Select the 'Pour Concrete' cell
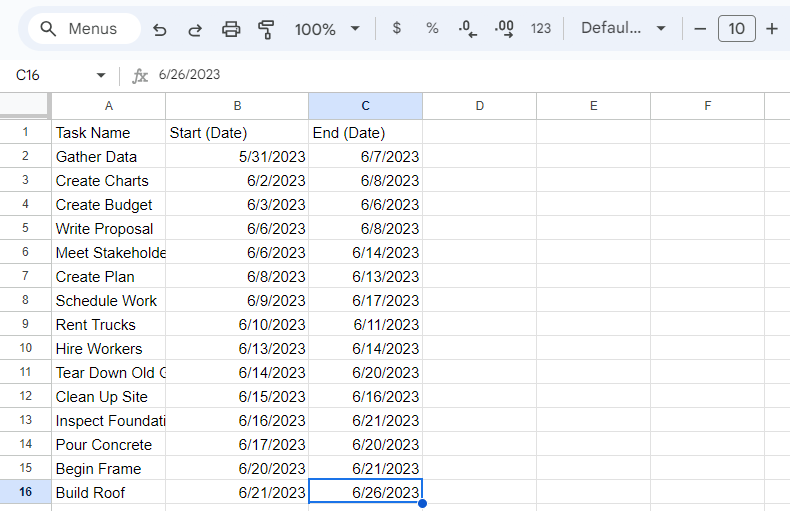 click(108, 444)
